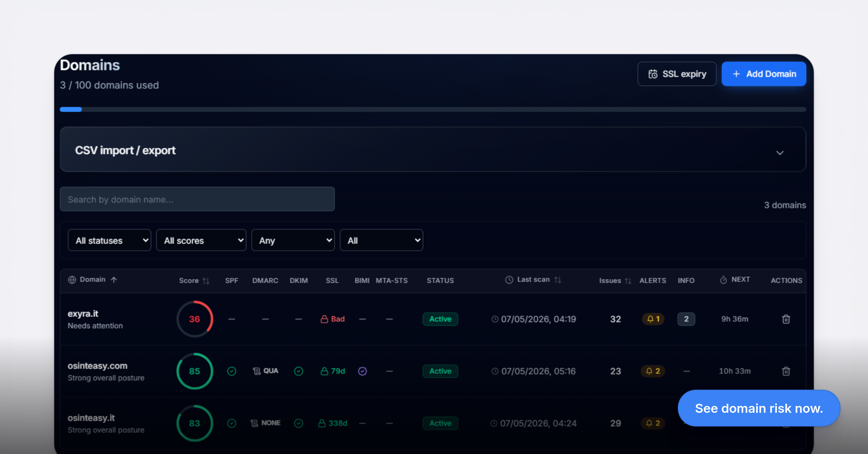The height and width of the screenshot is (454, 868).
Task: Open the All scores filter dropdown
Action: [201, 240]
